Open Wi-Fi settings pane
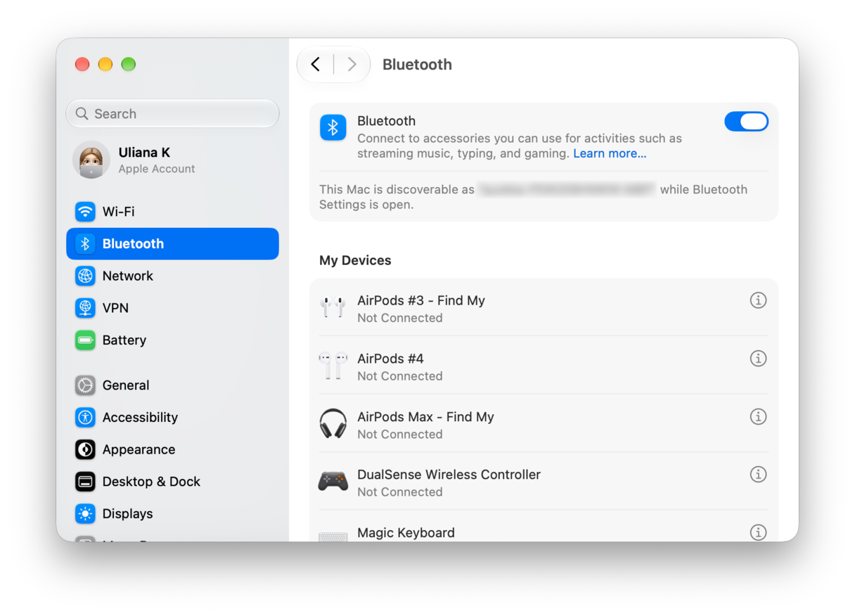Viewport: 855px width, 616px height. [172, 212]
